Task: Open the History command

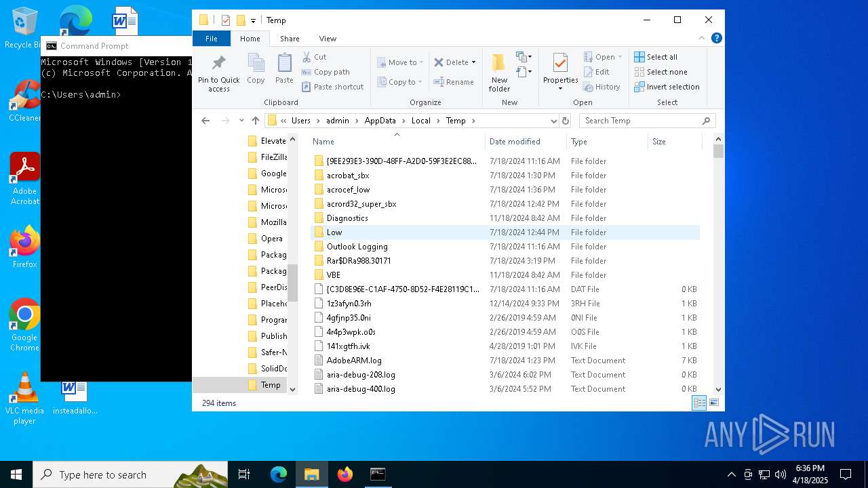Action: point(601,87)
